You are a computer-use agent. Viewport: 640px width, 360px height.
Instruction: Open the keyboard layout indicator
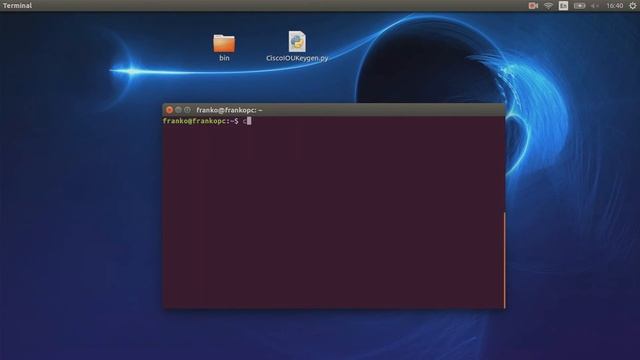point(563,6)
